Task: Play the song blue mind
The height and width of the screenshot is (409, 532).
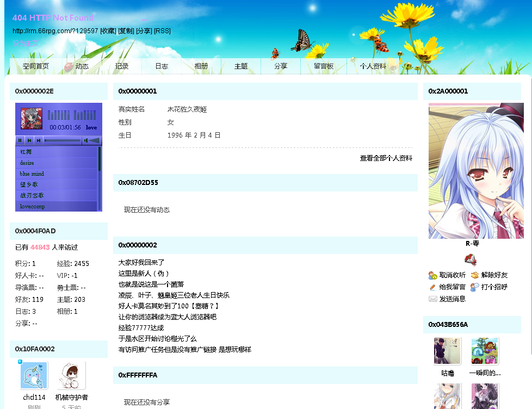Action: 57,173
